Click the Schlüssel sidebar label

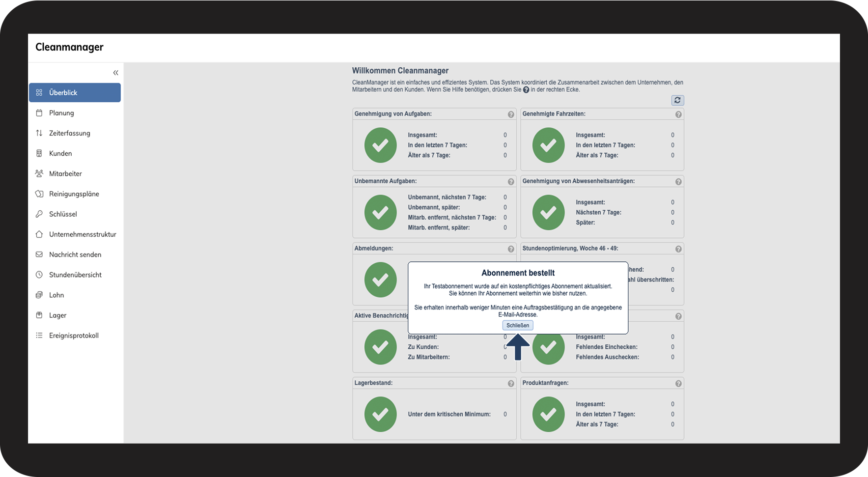pos(63,214)
